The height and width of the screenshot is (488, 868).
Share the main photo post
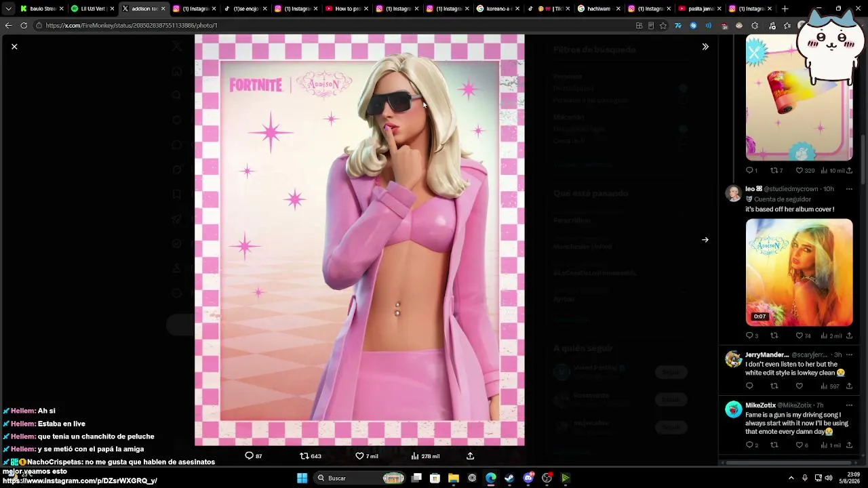tap(470, 456)
